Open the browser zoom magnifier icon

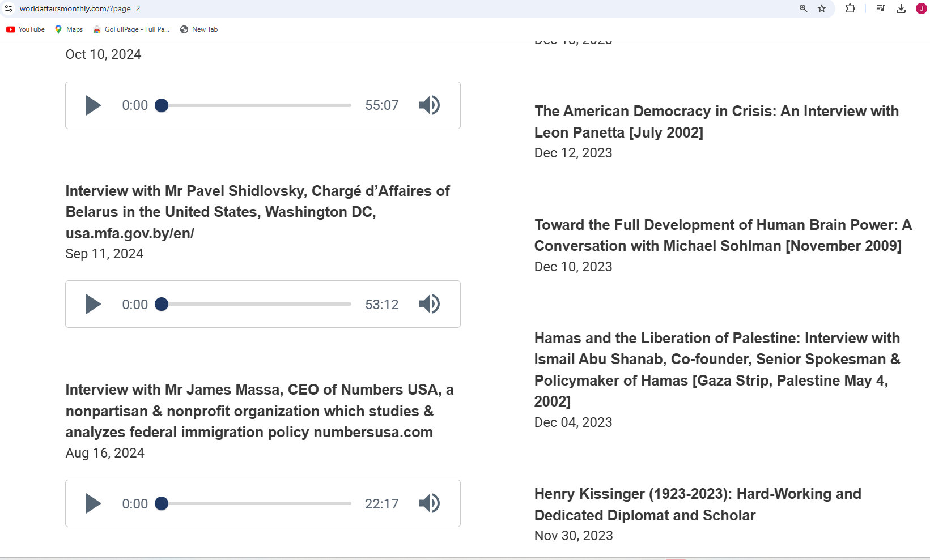tap(803, 8)
